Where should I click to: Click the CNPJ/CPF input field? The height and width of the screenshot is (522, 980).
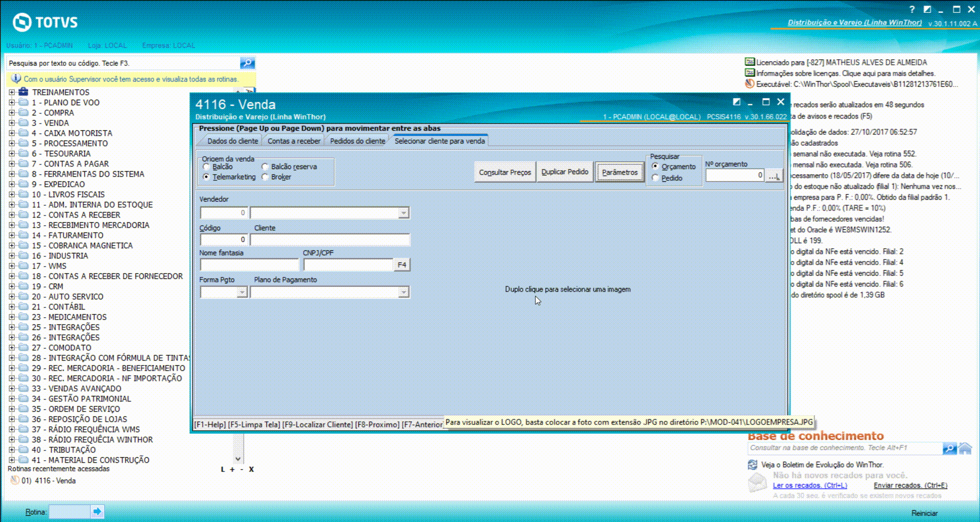(x=348, y=265)
